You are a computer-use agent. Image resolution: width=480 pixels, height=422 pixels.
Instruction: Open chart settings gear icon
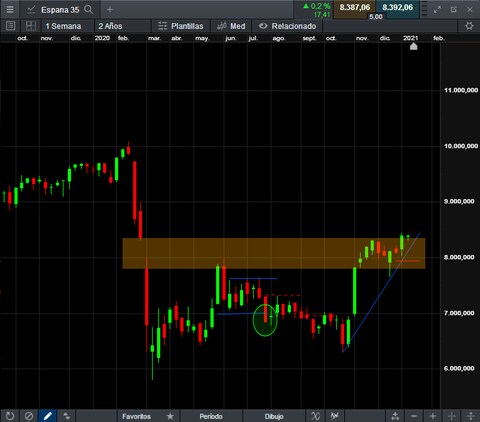click(469, 26)
